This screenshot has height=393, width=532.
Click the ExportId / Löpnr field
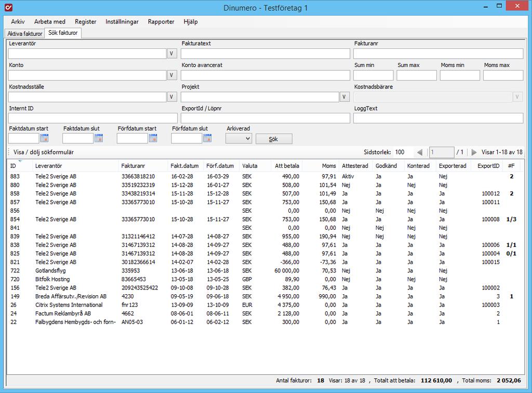(x=265, y=118)
